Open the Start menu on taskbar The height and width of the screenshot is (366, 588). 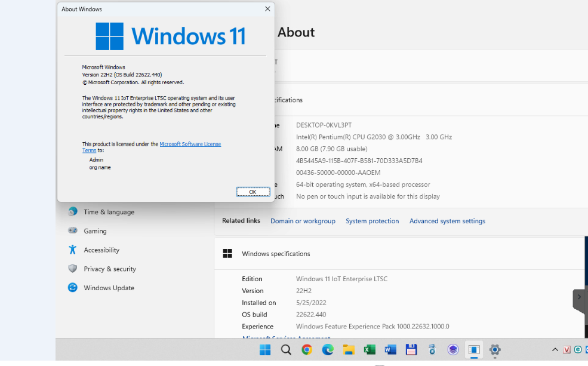tap(265, 350)
